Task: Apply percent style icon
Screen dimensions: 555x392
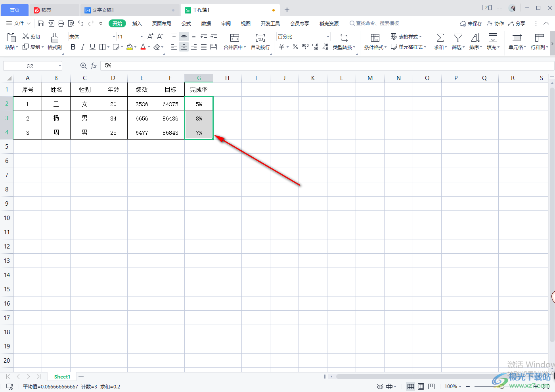Action: [x=295, y=47]
